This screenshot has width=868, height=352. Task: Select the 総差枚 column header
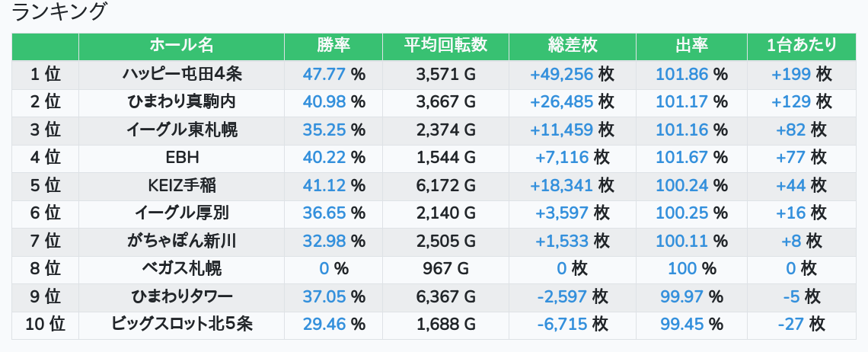pos(572,46)
